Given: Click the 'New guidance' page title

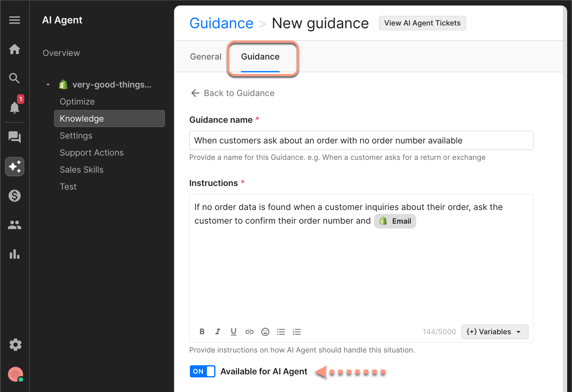Looking at the screenshot, I should pos(320,23).
